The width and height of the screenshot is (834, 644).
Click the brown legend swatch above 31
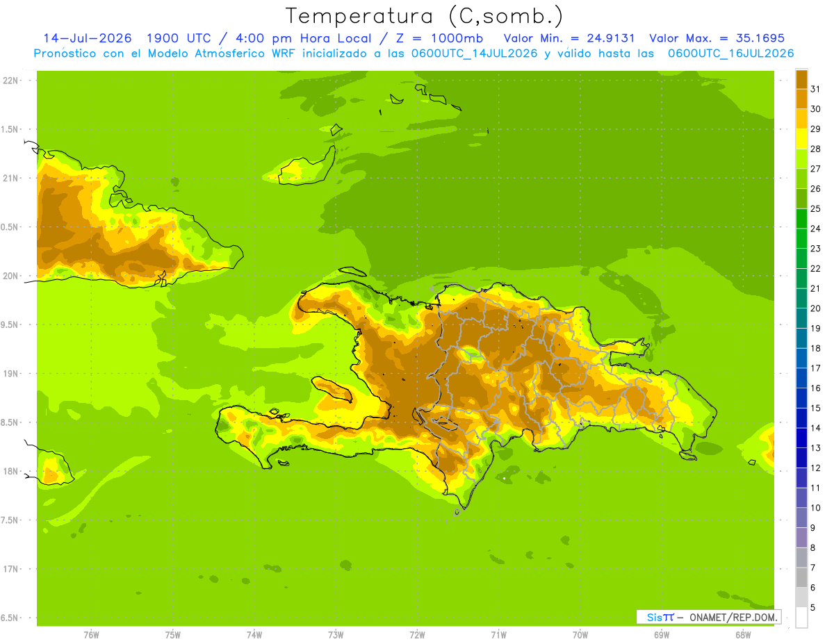point(801,79)
